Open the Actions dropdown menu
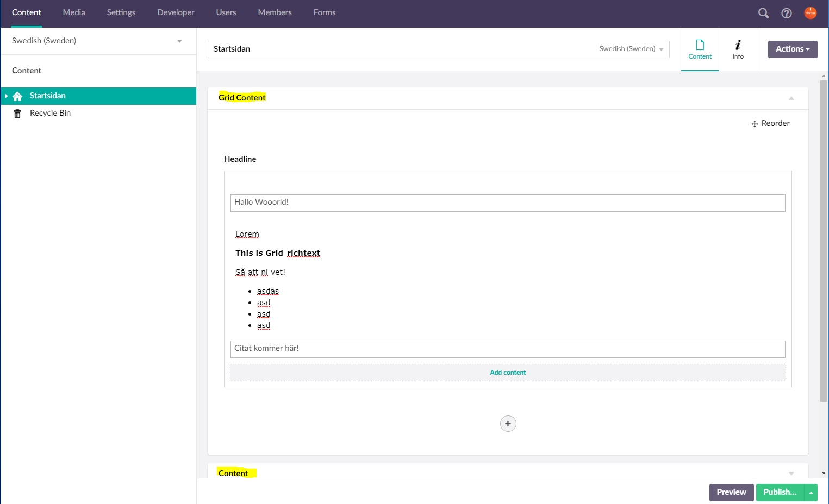829x504 pixels. click(792, 49)
